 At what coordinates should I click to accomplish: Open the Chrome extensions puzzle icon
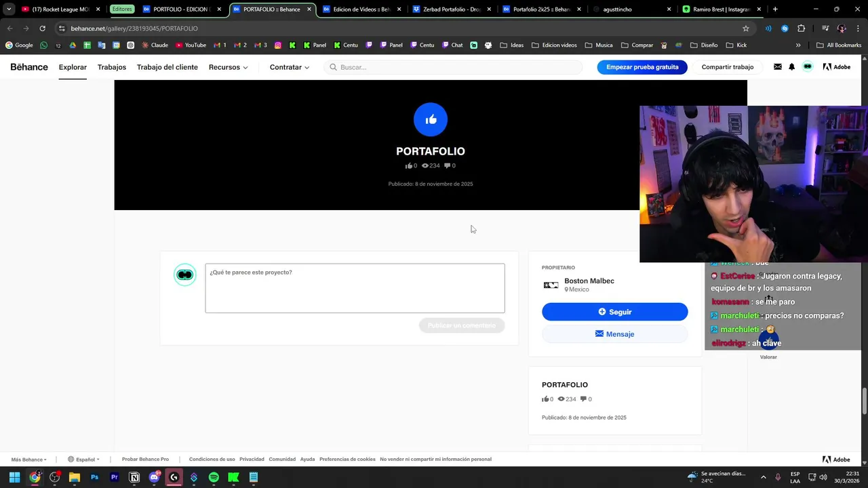pos(802,28)
